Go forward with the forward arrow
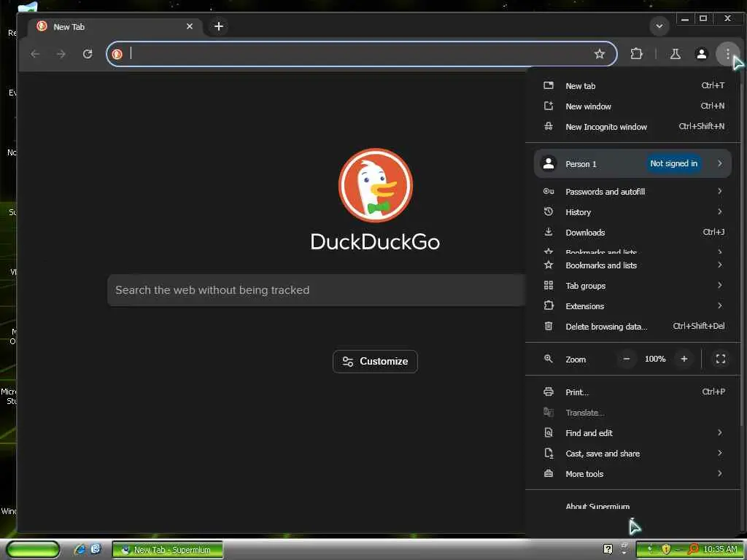 tap(61, 54)
